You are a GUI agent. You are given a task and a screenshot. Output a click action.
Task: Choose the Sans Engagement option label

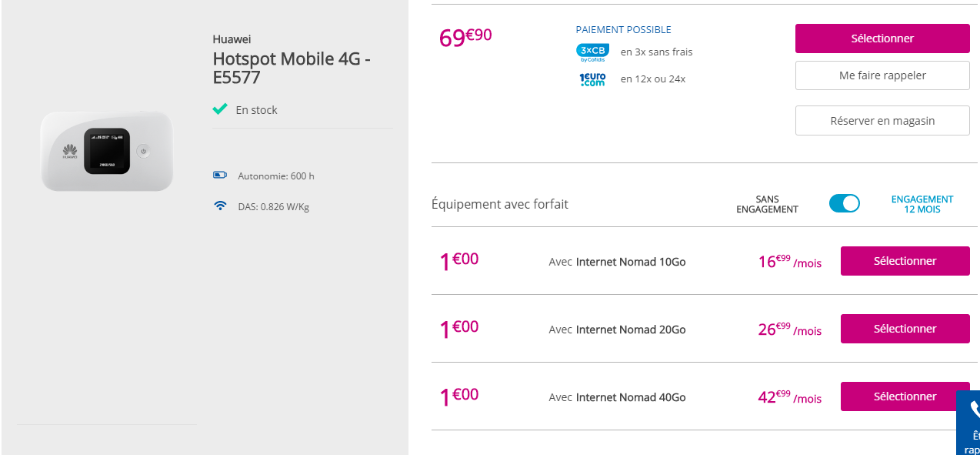coord(767,204)
